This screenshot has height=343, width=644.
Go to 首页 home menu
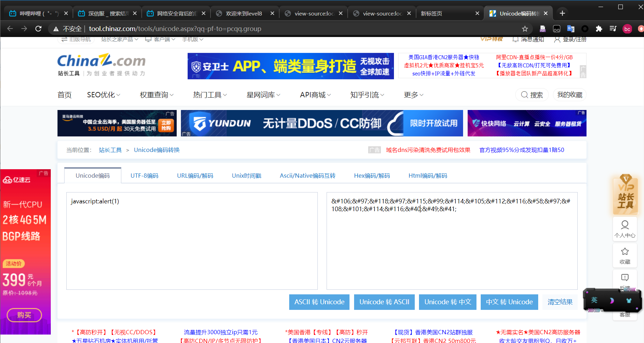(x=65, y=95)
